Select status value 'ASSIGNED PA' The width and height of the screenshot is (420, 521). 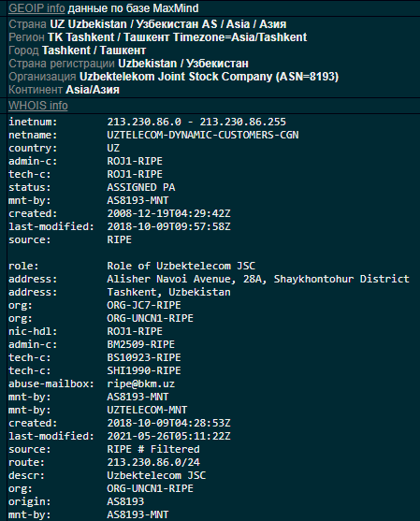click(141, 187)
